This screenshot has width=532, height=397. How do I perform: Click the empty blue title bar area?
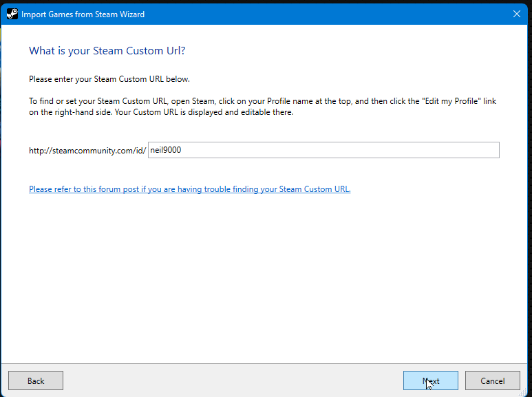tap(326, 14)
